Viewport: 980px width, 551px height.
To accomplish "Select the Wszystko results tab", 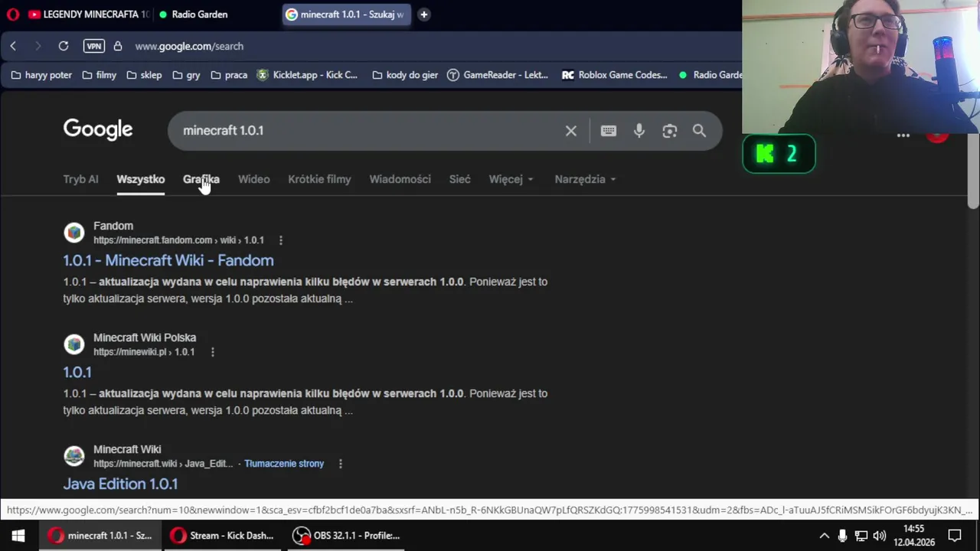I will point(140,179).
